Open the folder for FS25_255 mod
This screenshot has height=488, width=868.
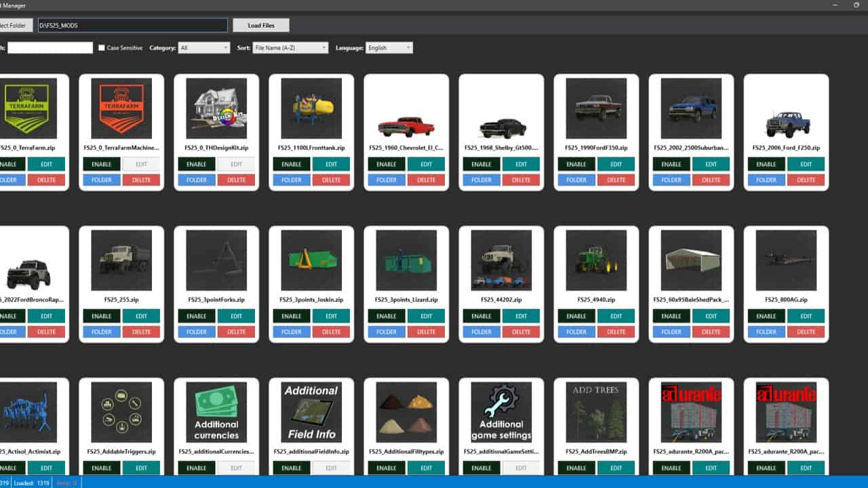click(x=100, y=331)
